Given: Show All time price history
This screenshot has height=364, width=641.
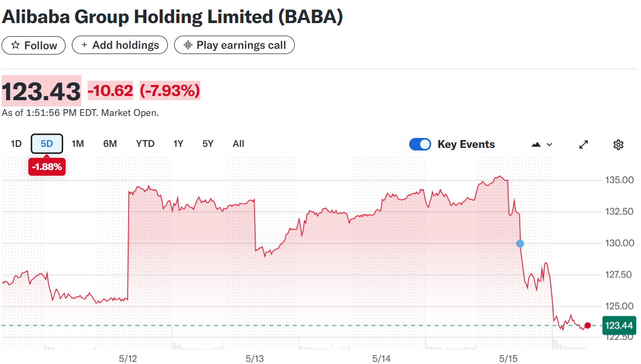Looking at the screenshot, I should [238, 144].
